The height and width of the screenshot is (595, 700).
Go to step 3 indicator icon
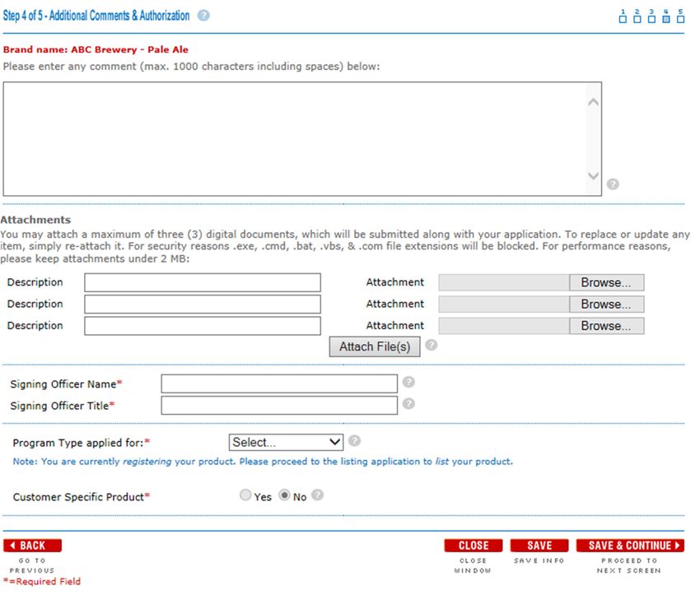coord(651,16)
